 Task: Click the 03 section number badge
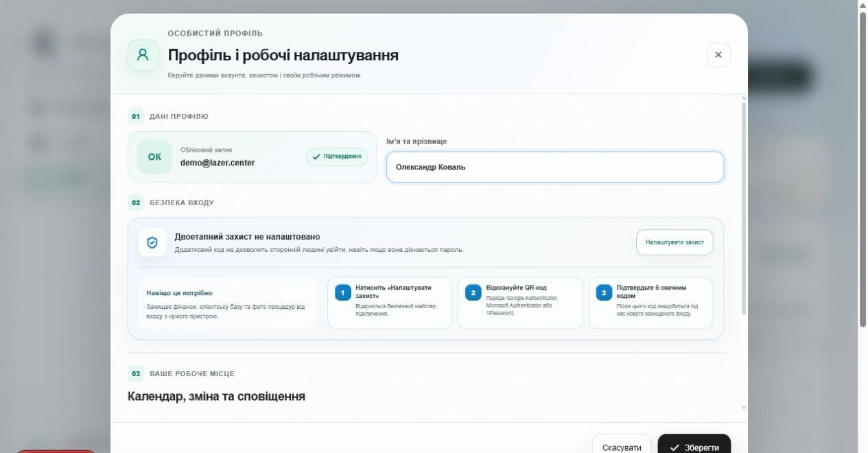[x=136, y=373]
